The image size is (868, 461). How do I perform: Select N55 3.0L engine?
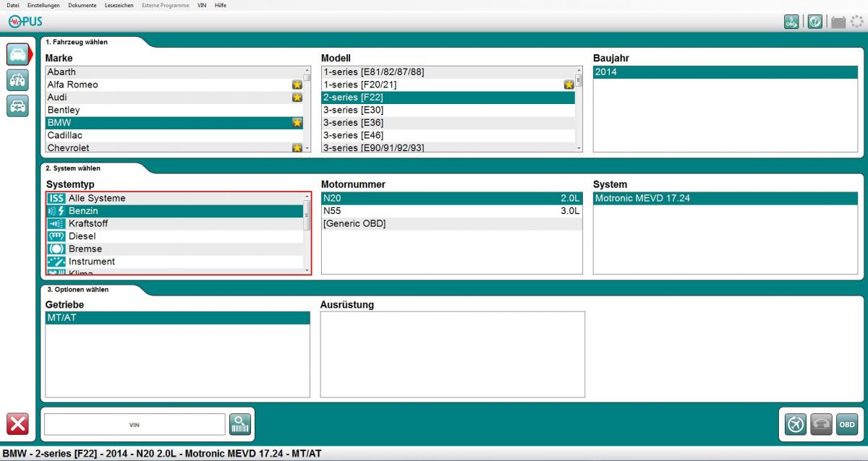[451, 211]
